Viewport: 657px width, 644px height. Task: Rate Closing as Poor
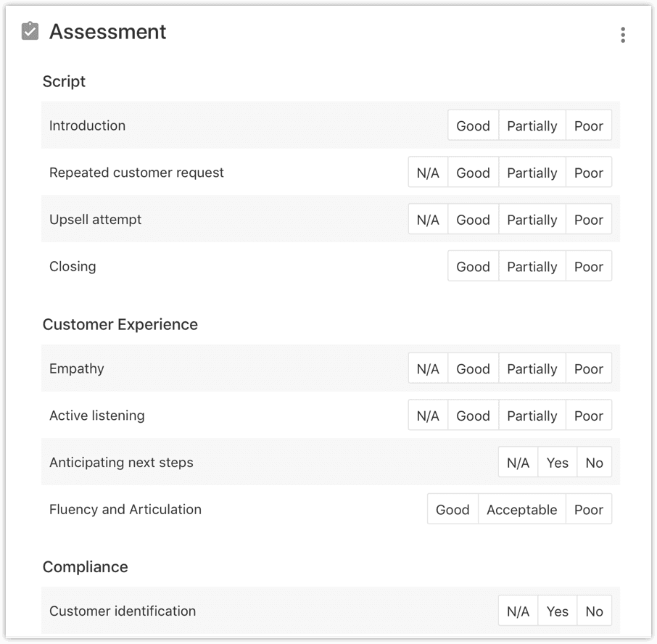tap(589, 266)
